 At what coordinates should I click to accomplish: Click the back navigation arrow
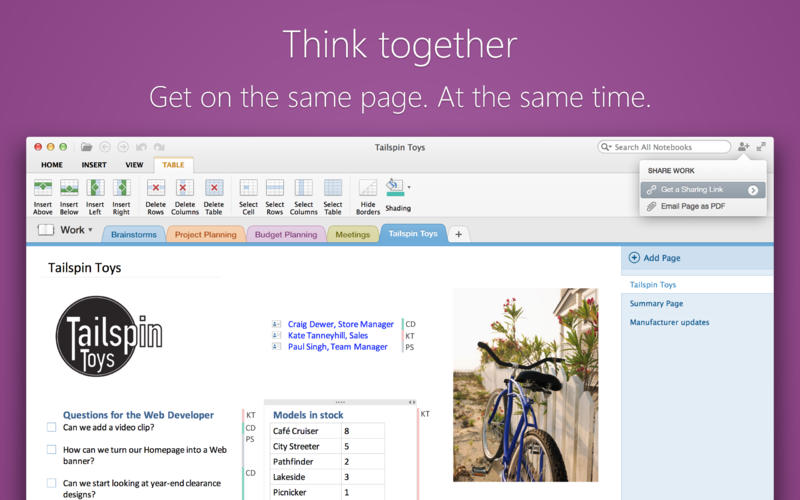point(105,147)
